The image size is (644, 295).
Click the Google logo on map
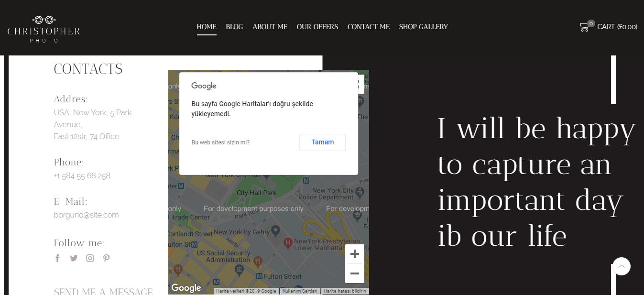(186, 288)
